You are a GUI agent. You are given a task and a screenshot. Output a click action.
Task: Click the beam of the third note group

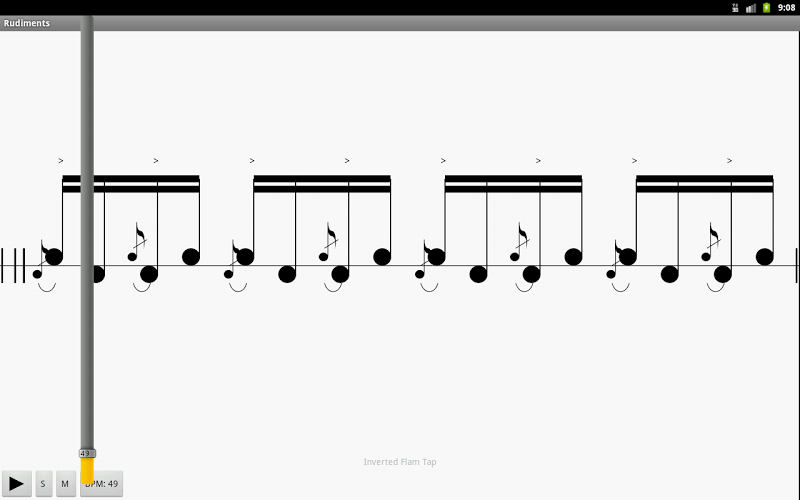pyautogui.click(x=513, y=184)
